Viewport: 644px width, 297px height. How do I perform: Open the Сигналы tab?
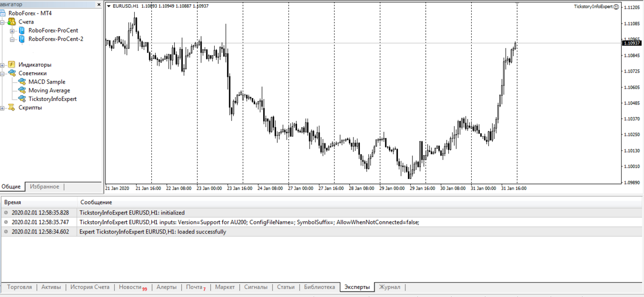(x=256, y=287)
